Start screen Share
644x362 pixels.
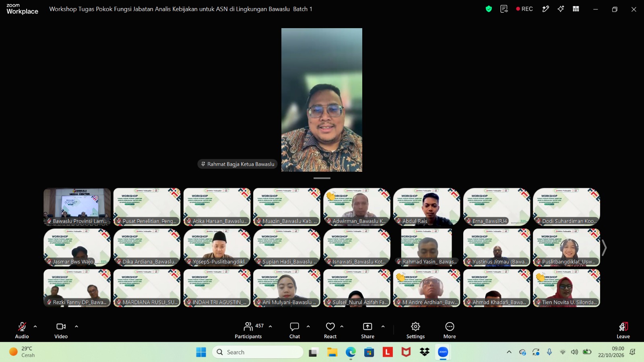click(367, 330)
